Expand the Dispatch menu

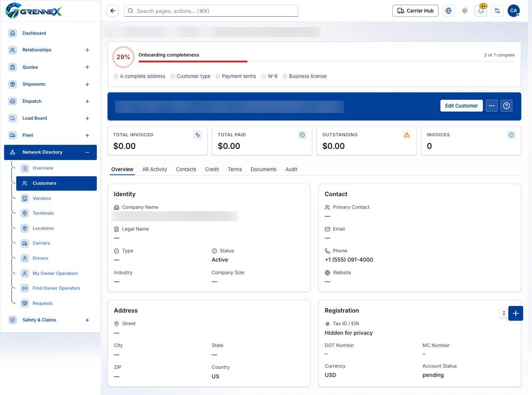tap(87, 101)
